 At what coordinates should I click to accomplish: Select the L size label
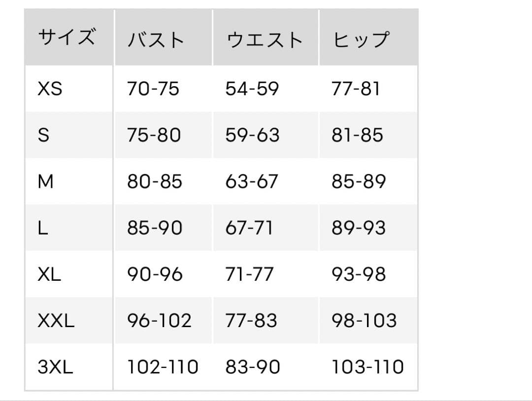click(43, 228)
